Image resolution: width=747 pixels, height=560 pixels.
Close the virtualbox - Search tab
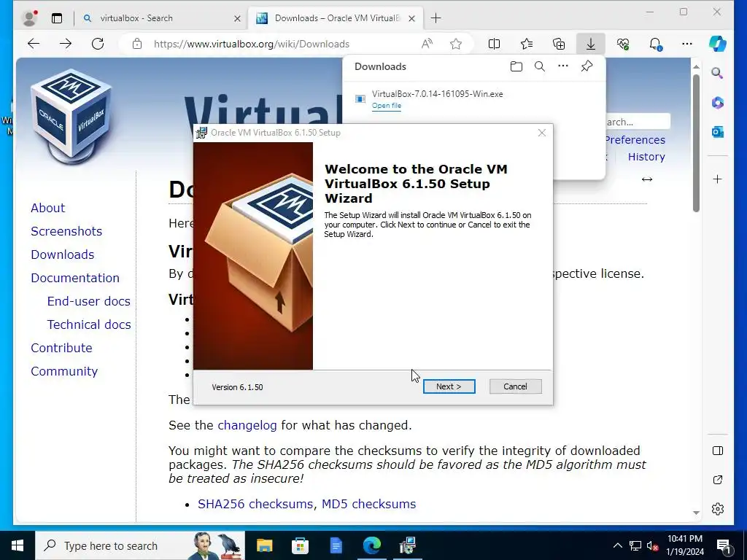click(237, 18)
